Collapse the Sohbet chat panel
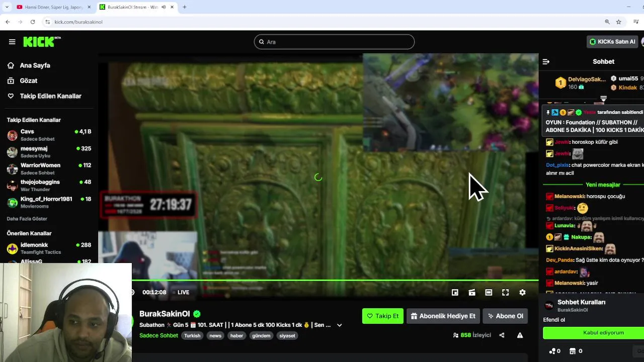 pyautogui.click(x=546, y=61)
